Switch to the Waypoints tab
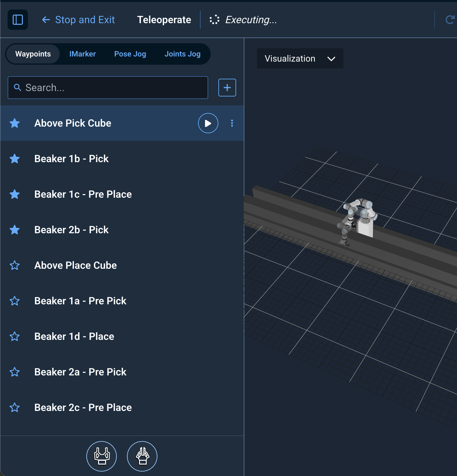This screenshot has width=457, height=476. click(x=33, y=54)
